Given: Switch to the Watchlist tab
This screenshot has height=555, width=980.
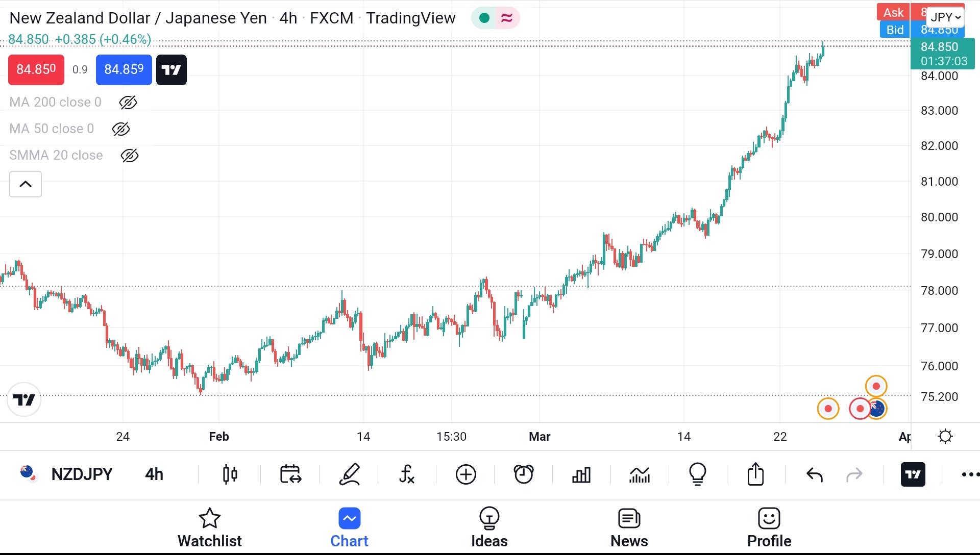Looking at the screenshot, I should [x=209, y=527].
